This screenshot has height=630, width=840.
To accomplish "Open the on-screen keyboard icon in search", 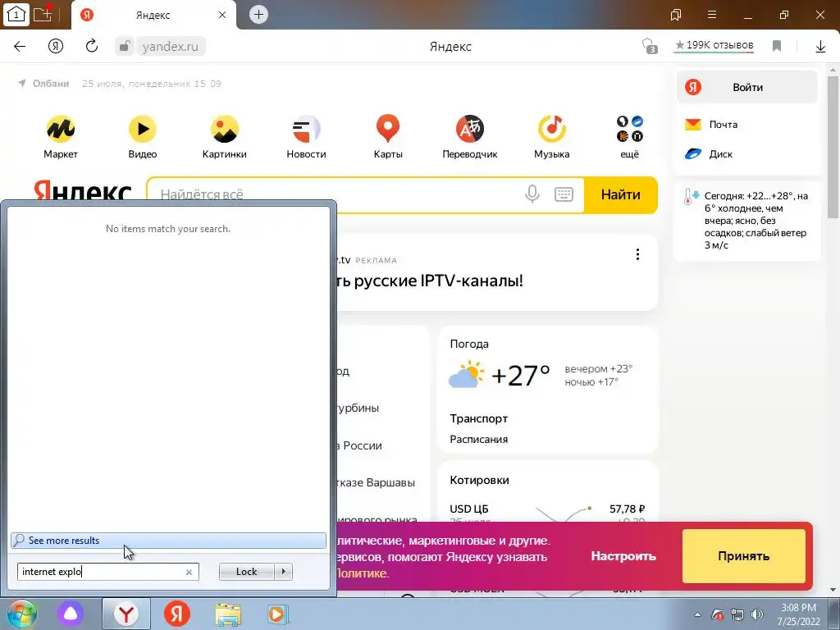I will tap(564, 194).
